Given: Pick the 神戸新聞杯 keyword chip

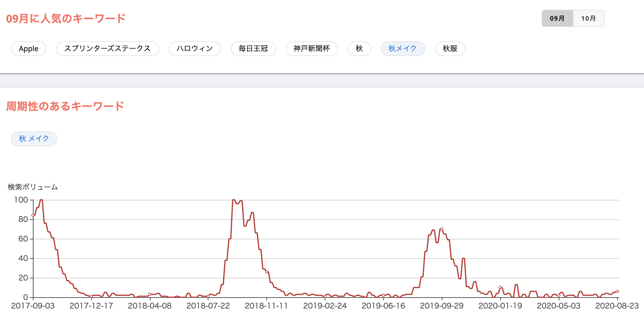Looking at the screenshot, I should pos(312,49).
